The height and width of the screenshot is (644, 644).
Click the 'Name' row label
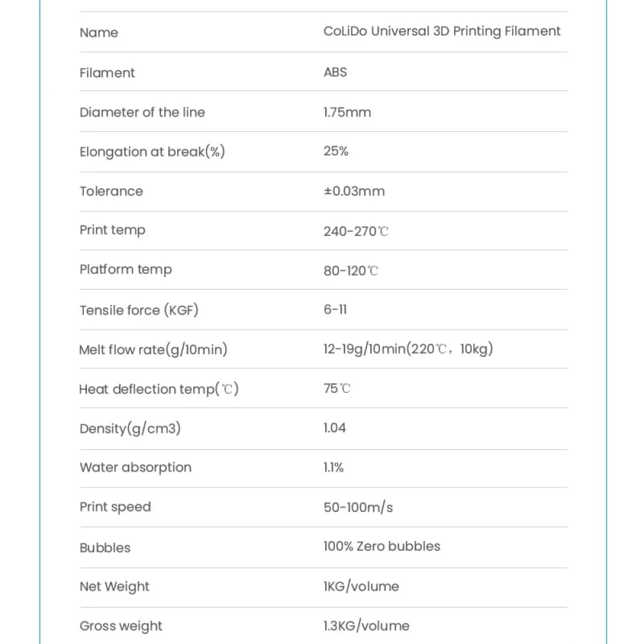pos(99,33)
